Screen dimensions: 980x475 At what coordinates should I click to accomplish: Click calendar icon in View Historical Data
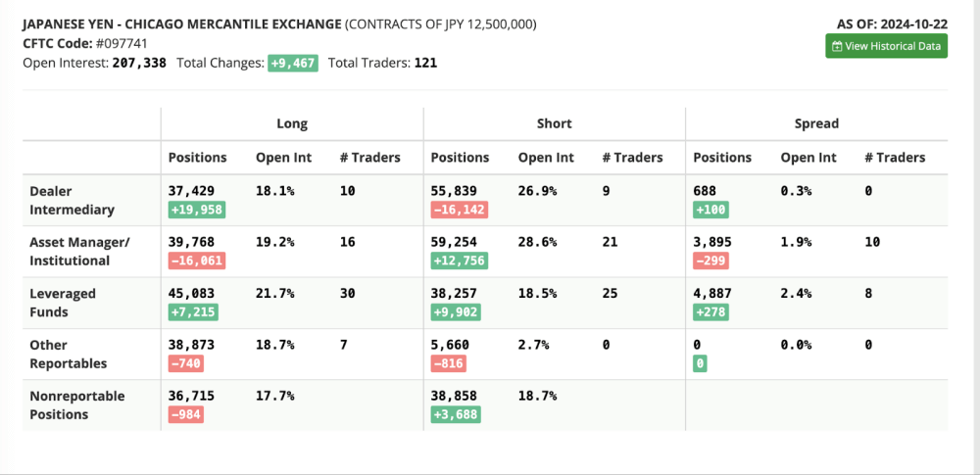point(837,46)
